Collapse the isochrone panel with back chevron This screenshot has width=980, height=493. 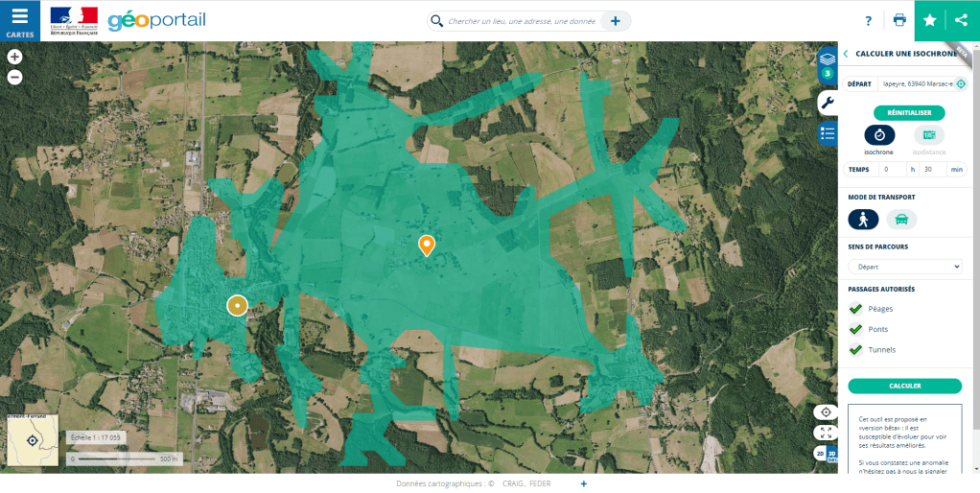pos(845,54)
